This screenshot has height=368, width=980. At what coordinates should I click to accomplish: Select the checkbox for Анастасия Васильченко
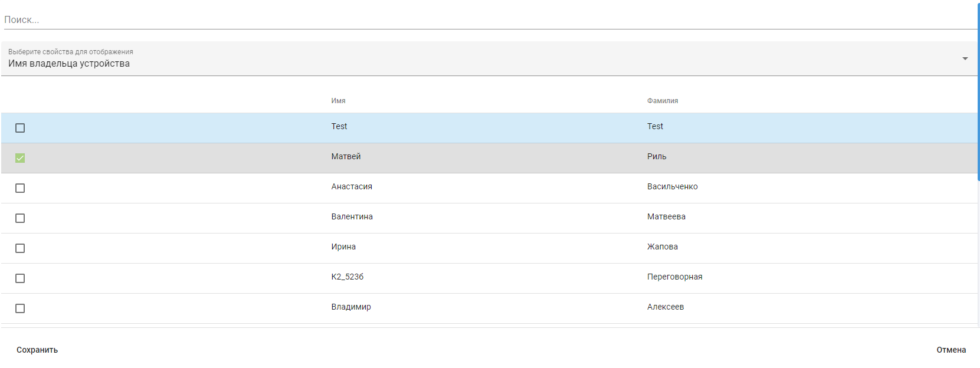coord(20,188)
